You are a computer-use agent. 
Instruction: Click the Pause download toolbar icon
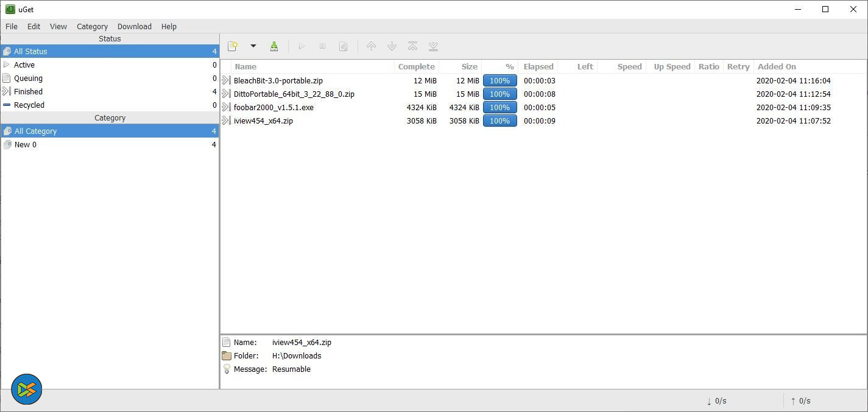coord(323,46)
